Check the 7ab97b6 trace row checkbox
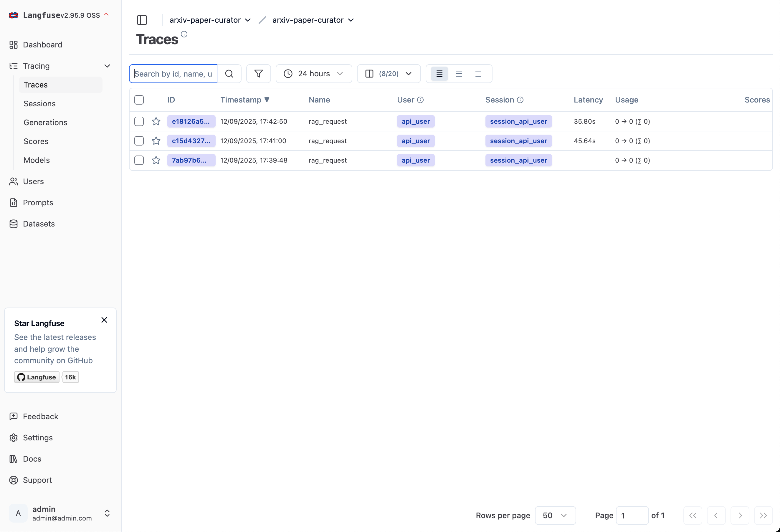The width and height of the screenshot is (780, 532). [139, 161]
